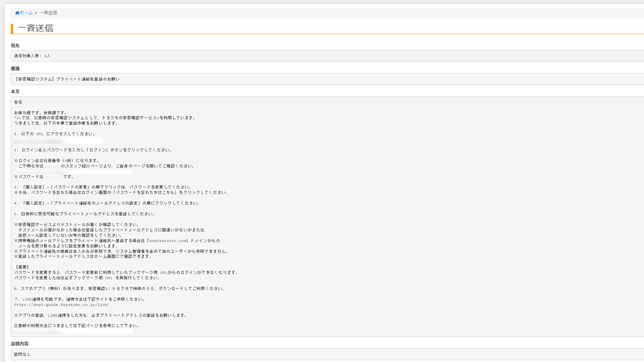
Task: Click the 一斉送信 breadcrumb text
Action: tap(48, 12)
